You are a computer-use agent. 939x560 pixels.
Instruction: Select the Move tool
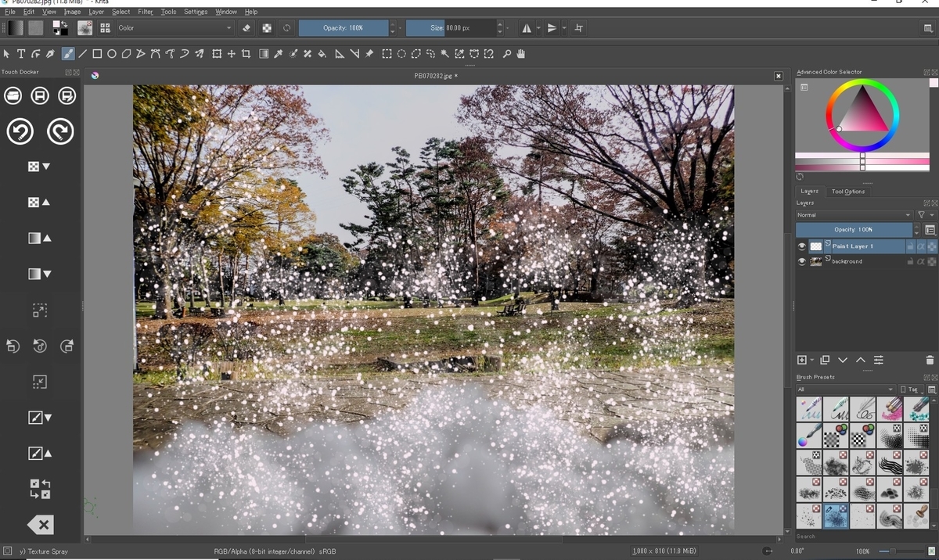(x=232, y=54)
